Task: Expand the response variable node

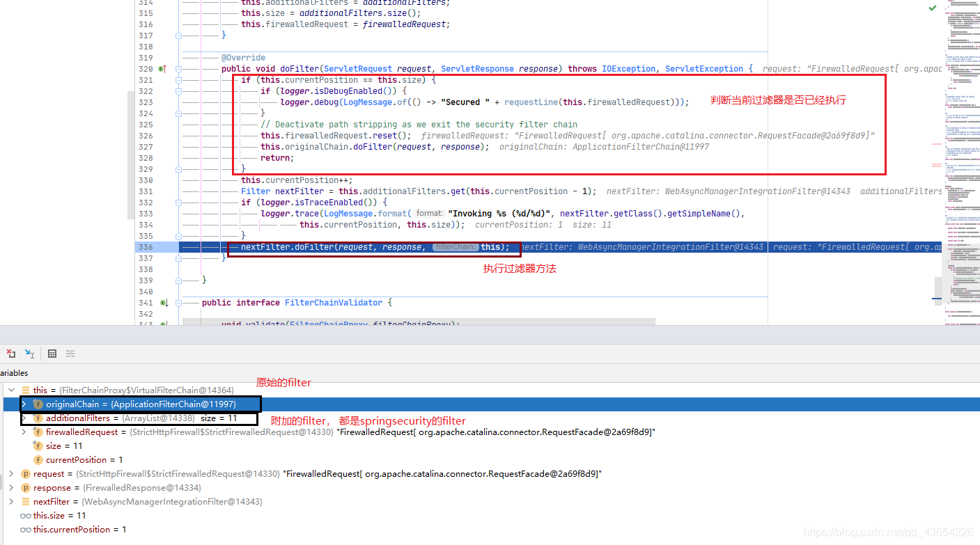Action: click(x=11, y=488)
